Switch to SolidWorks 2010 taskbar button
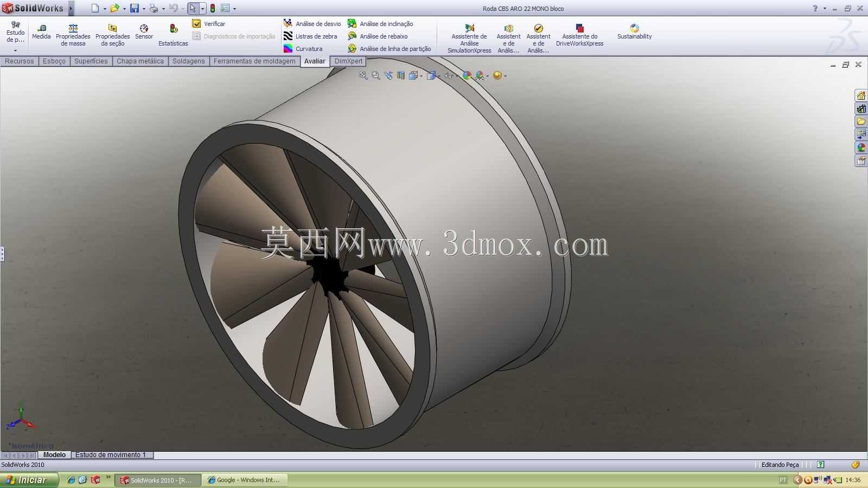Image resolution: width=868 pixels, height=488 pixels. 157,480
